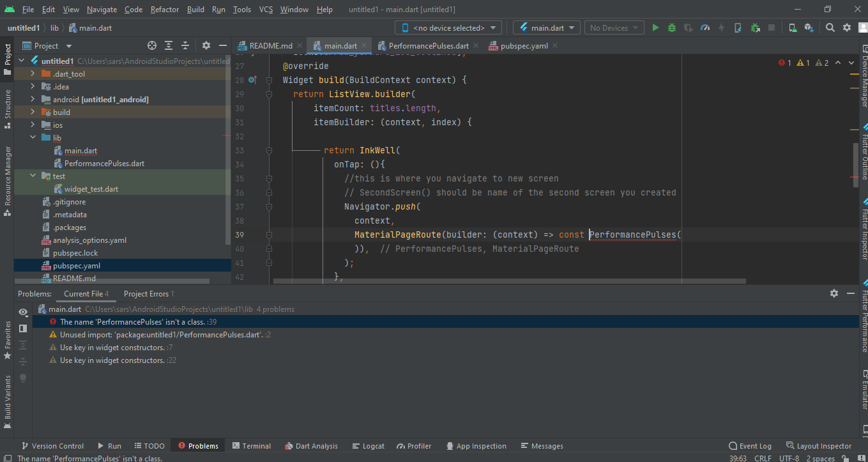Open Search Everywhere magnifier icon
This screenshot has width=868, height=462.
coord(830,27)
